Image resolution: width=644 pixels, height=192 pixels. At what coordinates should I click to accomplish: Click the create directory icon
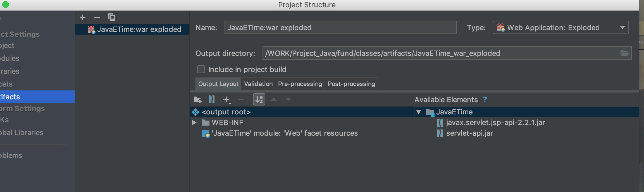point(197,99)
